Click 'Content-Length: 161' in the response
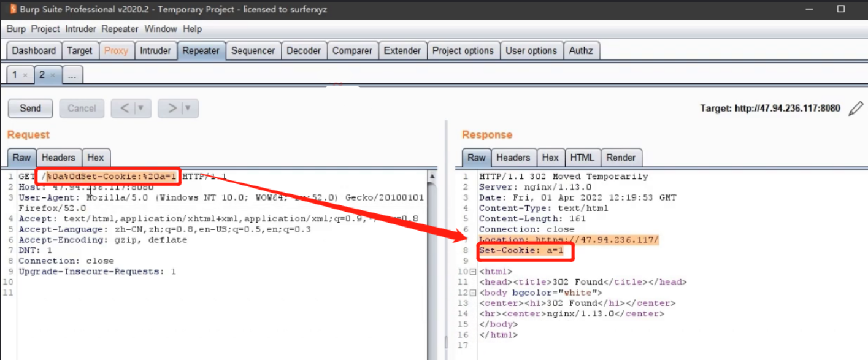Viewport: 868px width, 360px height. pyautogui.click(x=532, y=219)
